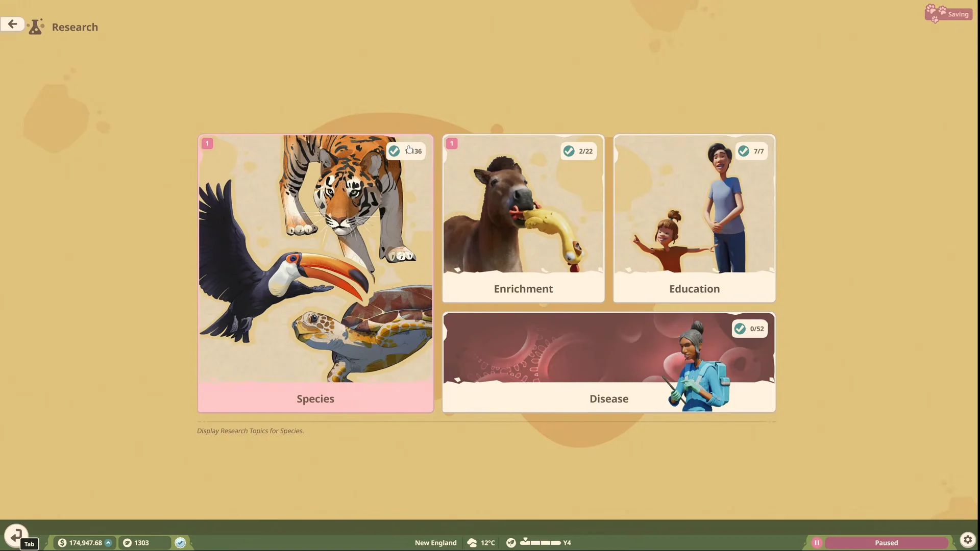The image size is (980, 551).
Task: Toggle the pink pause button
Action: click(817, 543)
